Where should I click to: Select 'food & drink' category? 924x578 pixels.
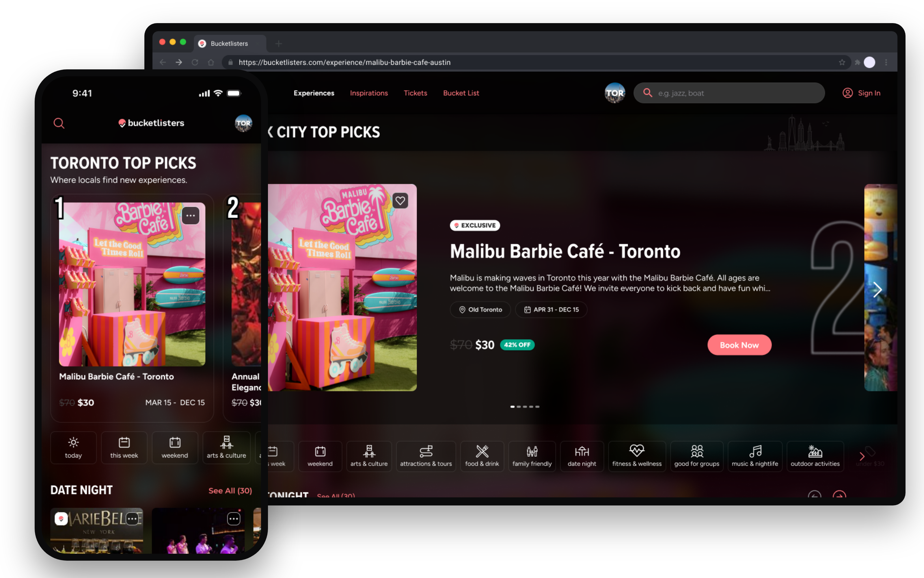coord(482,456)
